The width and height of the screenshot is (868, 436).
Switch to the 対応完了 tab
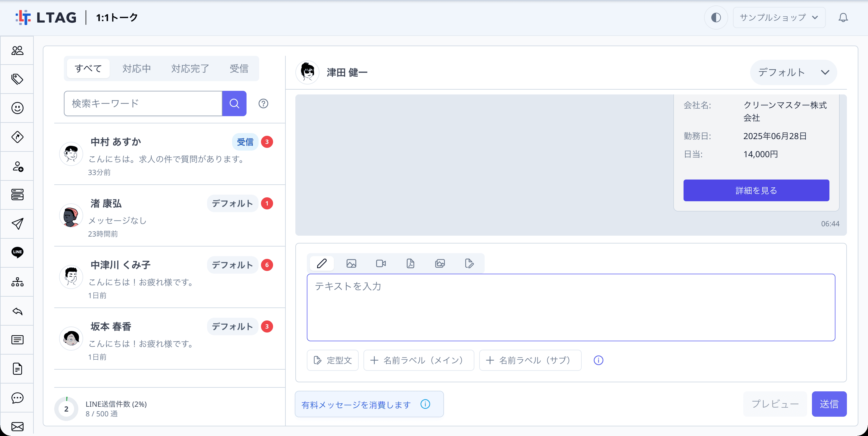[190, 68]
